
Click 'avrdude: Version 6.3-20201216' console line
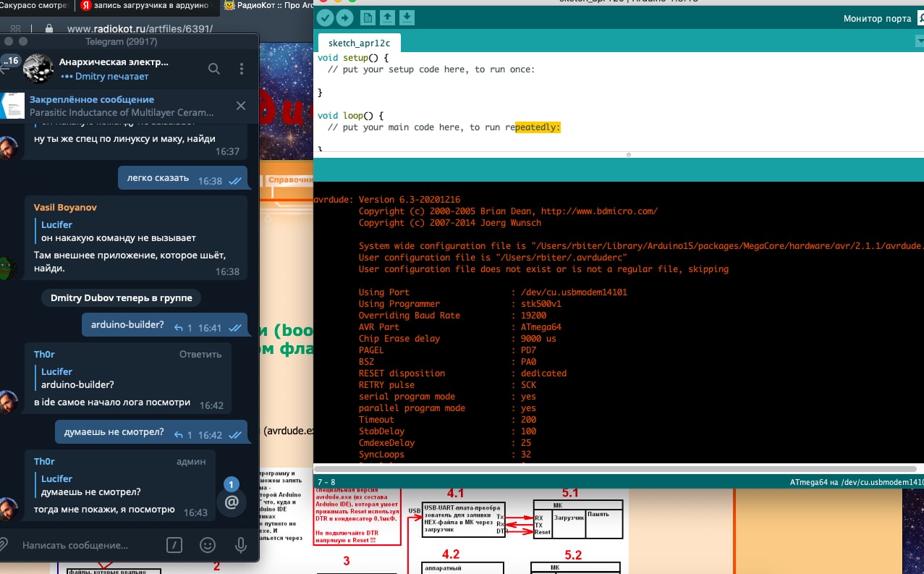(x=387, y=200)
